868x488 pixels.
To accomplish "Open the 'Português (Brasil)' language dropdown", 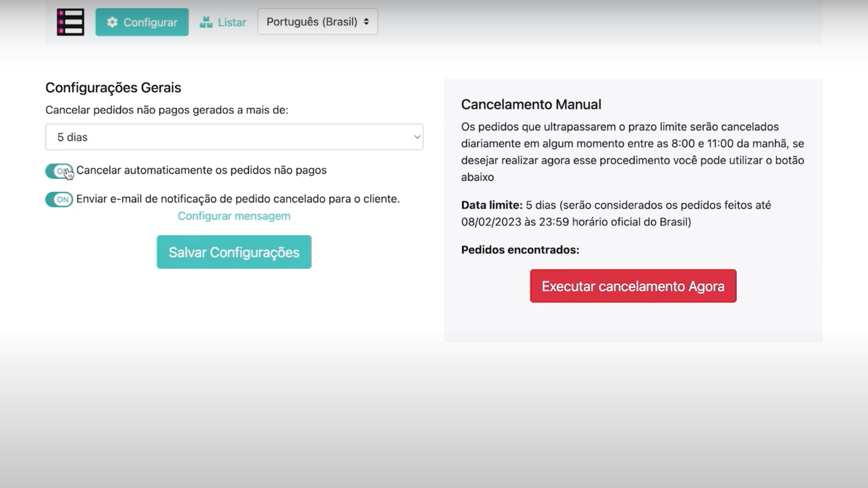I will coord(317,22).
